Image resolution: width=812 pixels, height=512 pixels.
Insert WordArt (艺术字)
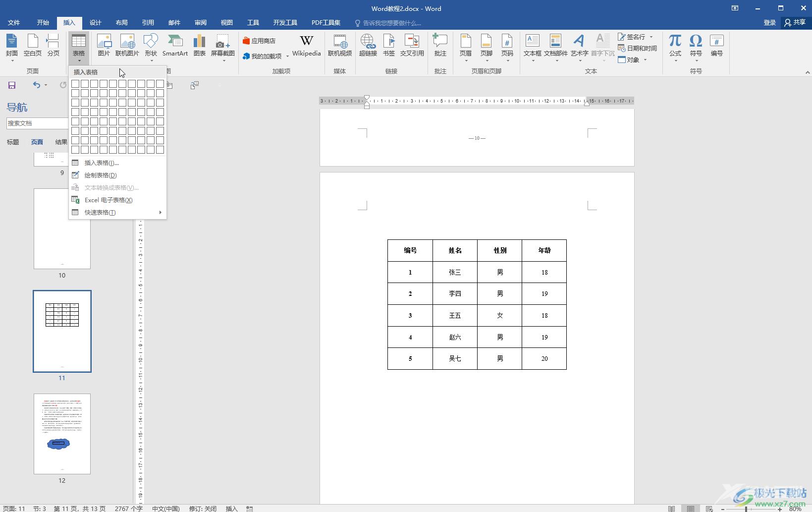(579, 48)
